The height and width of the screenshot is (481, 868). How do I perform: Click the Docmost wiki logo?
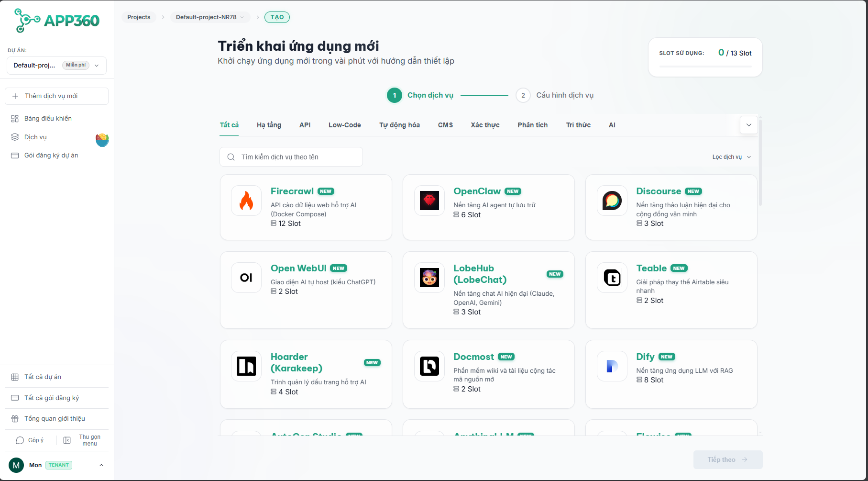click(429, 366)
